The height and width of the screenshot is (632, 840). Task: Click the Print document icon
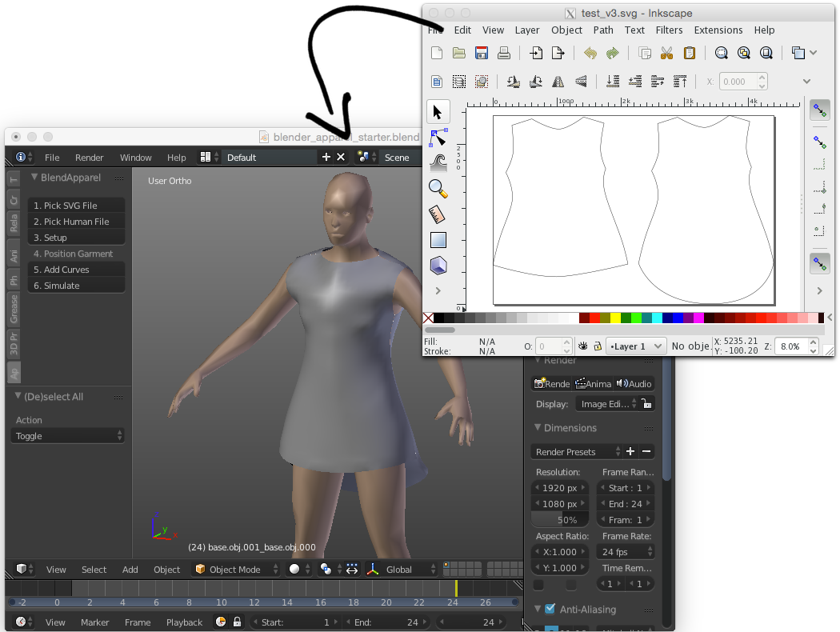click(x=504, y=54)
